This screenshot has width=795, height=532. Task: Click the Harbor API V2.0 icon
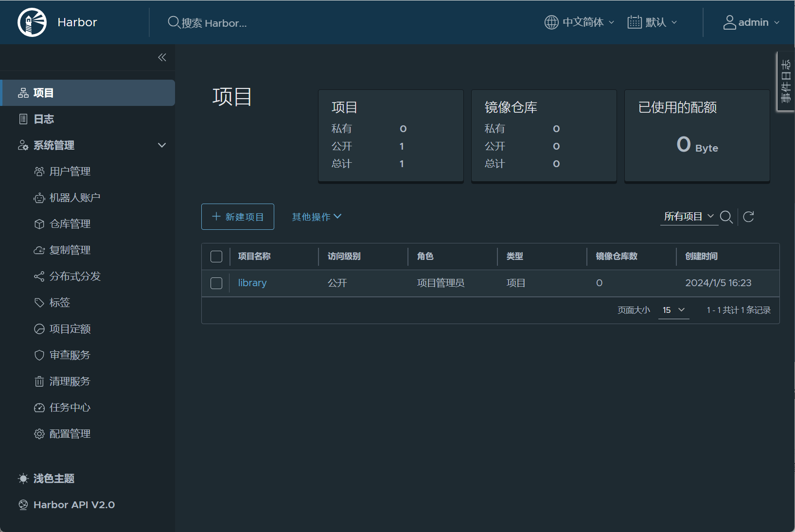tap(23, 505)
